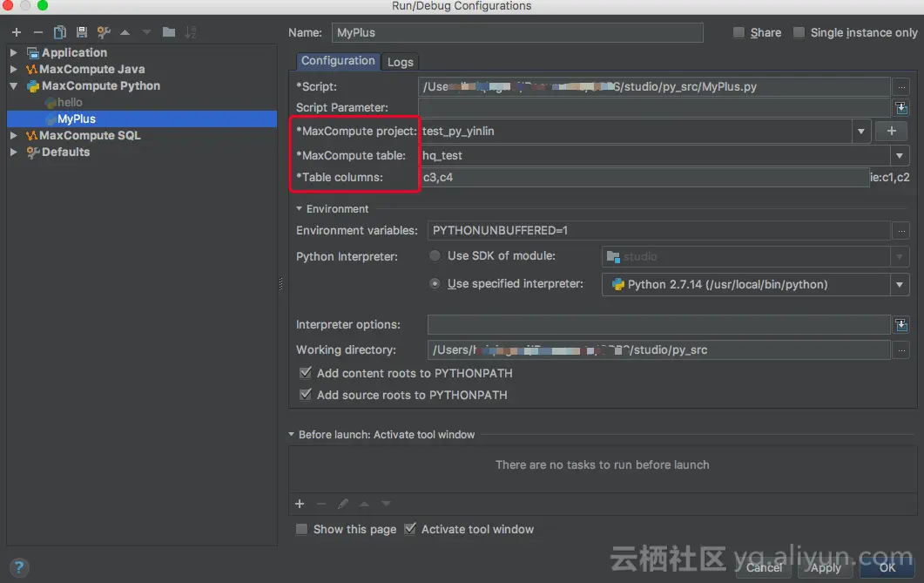The width and height of the screenshot is (924, 583).
Task: Collapse the Environment section
Action: pos(299,208)
